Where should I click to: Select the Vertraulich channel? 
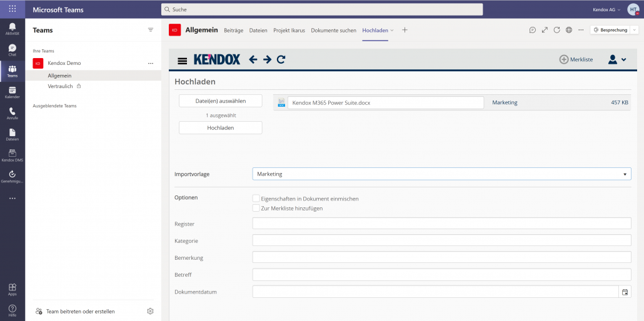[x=61, y=86]
